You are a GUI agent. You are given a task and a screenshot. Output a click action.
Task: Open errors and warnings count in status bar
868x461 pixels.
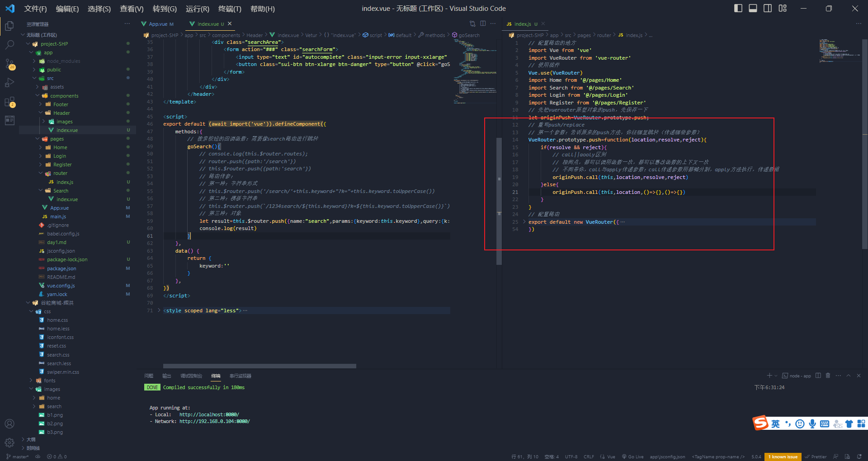pyautogui.click(x=57, y=456)
